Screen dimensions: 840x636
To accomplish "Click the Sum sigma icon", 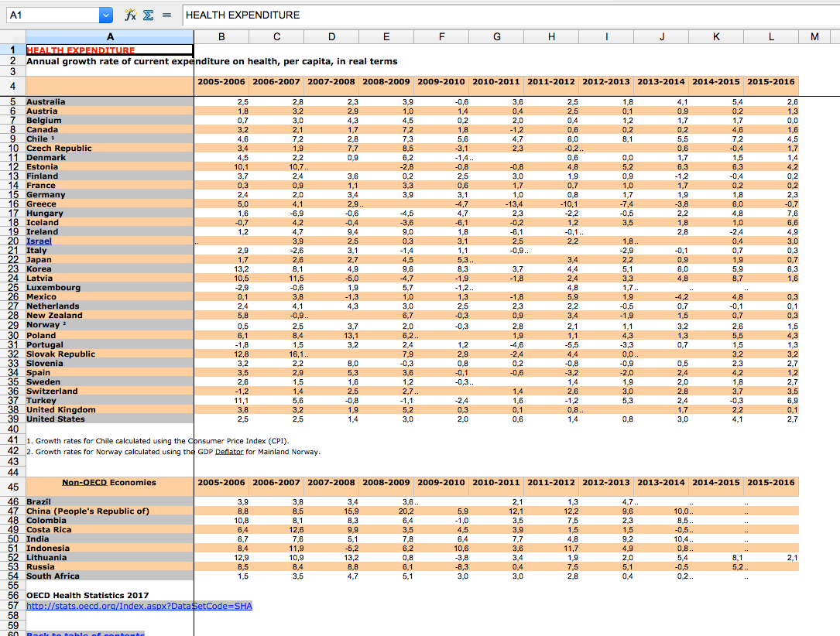I will (x=147, y=15).
